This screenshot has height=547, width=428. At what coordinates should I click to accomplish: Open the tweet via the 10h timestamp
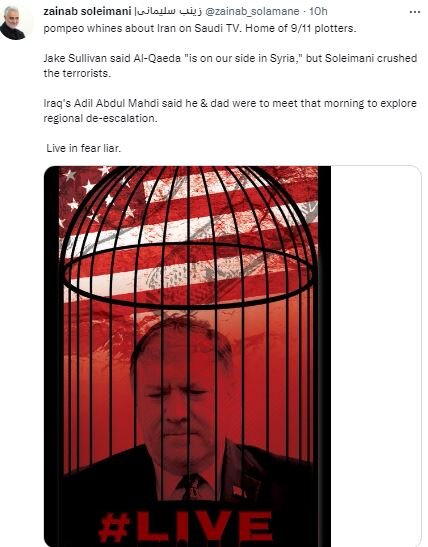[x=318, y=12]
